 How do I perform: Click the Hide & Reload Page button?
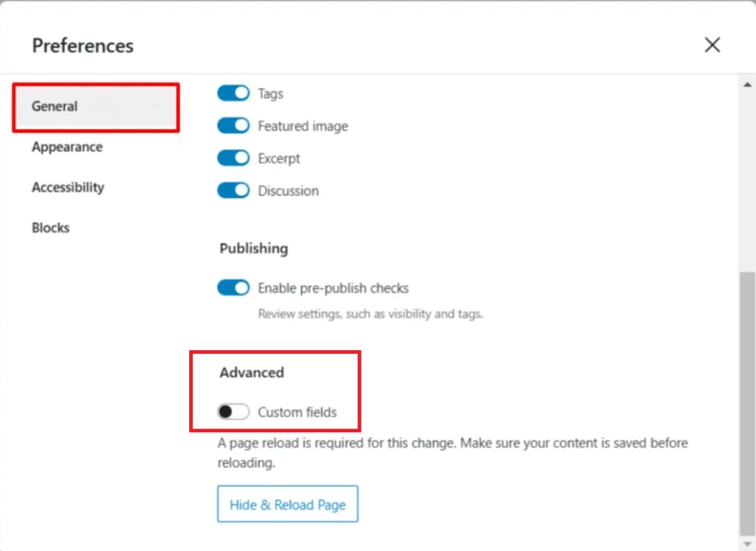[x=287, y=504]
